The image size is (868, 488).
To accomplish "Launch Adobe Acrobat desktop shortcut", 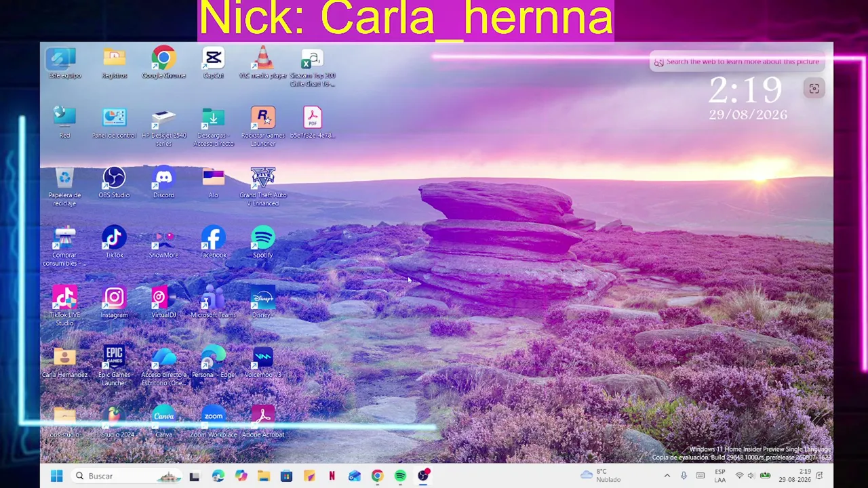I will click(x=263, y=422).
